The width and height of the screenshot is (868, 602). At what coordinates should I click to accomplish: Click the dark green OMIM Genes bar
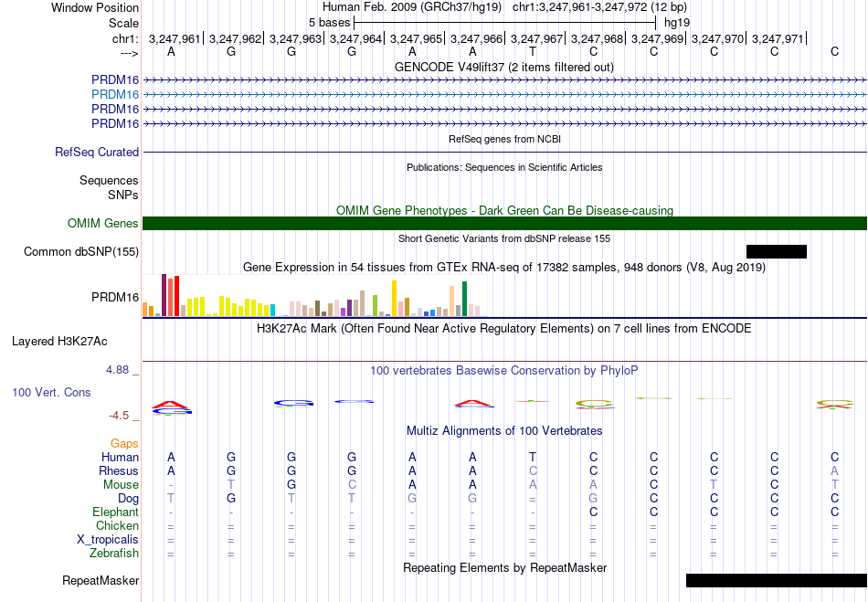pos(505,224)
